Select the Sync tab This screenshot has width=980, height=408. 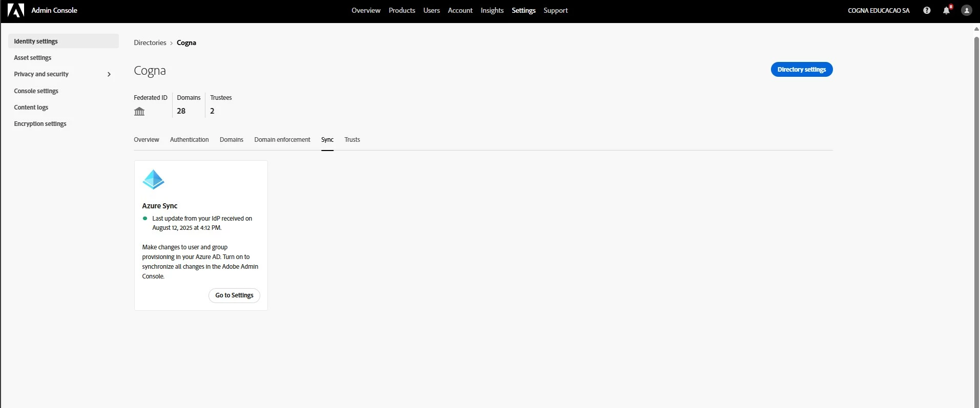tap(327, 140)
